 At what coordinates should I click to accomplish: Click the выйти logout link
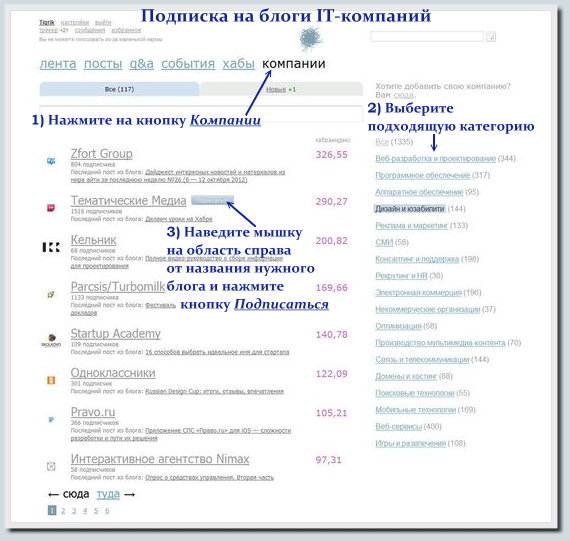(103, 23)
